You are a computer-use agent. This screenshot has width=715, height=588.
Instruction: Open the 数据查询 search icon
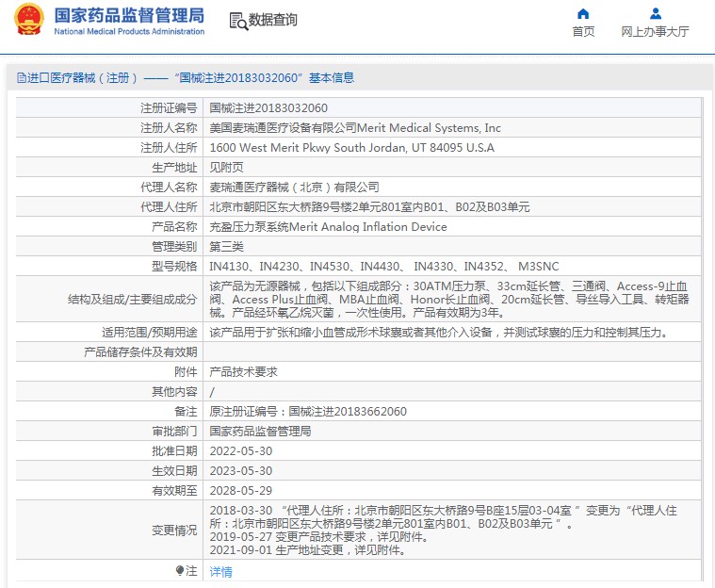(238, 21)
